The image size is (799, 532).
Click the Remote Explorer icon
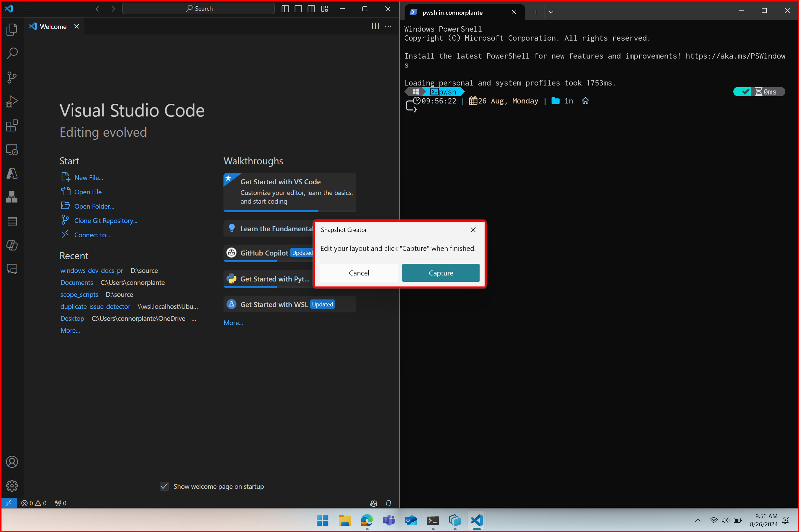point(13,150)
